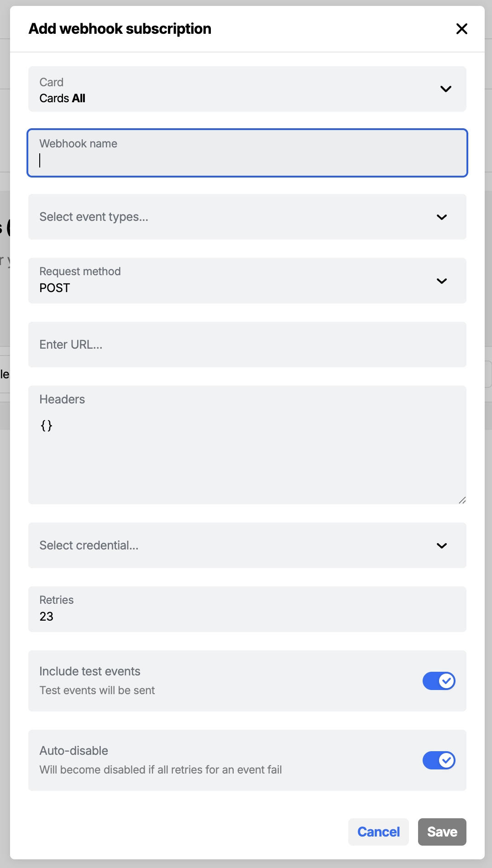Open the Select credential dropdown
The width and height of the screenshot is (492, 868).
(x=247, y=546)
